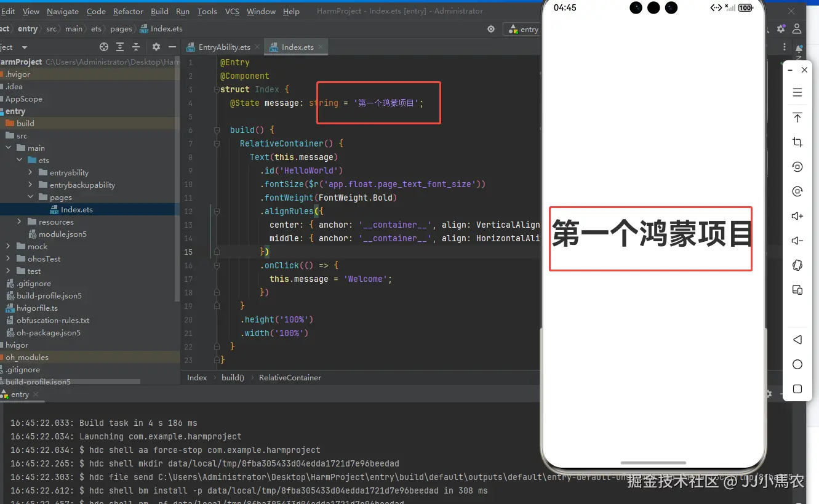This screenshot has height=504, width=819.
Task: Select the AppScope folder in tree
Action: pos(24,98)
